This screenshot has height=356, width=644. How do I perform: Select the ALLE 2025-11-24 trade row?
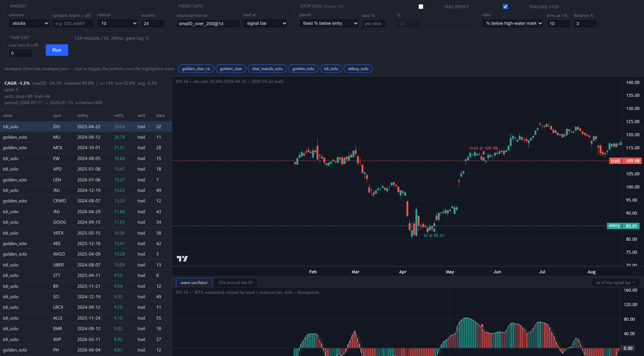[86, 318]
